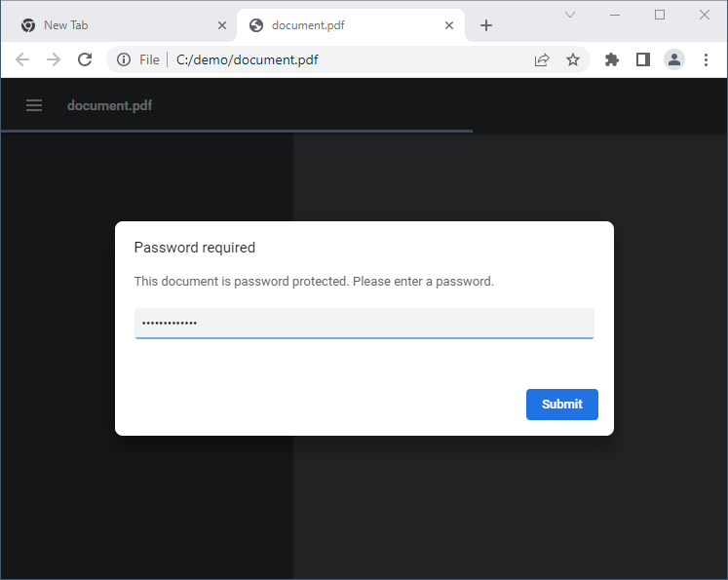The width and height of the screenshot is (728, 580).
Task: Open the Extensions puzzle icon
Action: (612, 59)
